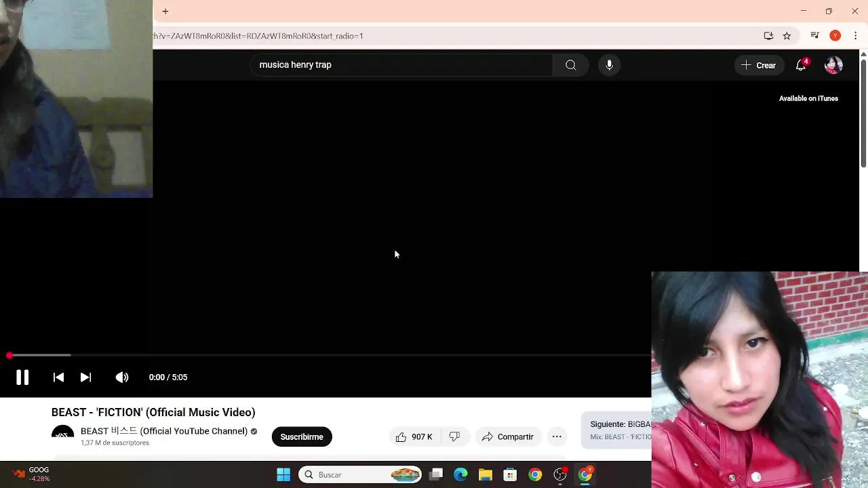Viewport: 868px width, 488px height.
Task: Skip to the next video
Action: pos(85,378)
